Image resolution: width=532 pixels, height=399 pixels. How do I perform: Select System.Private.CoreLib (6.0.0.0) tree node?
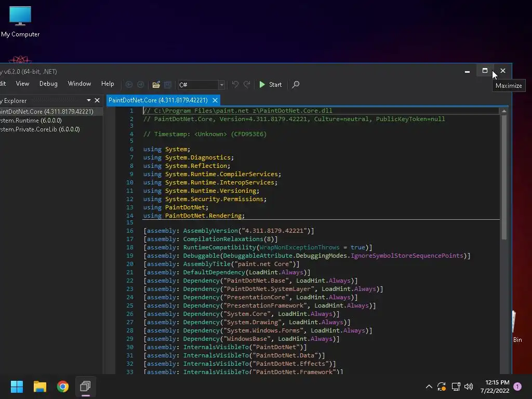pos(40,129)
